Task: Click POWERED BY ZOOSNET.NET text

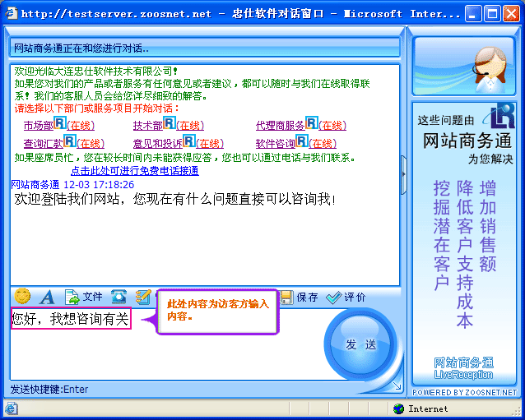Action: [x=465, y=393]
